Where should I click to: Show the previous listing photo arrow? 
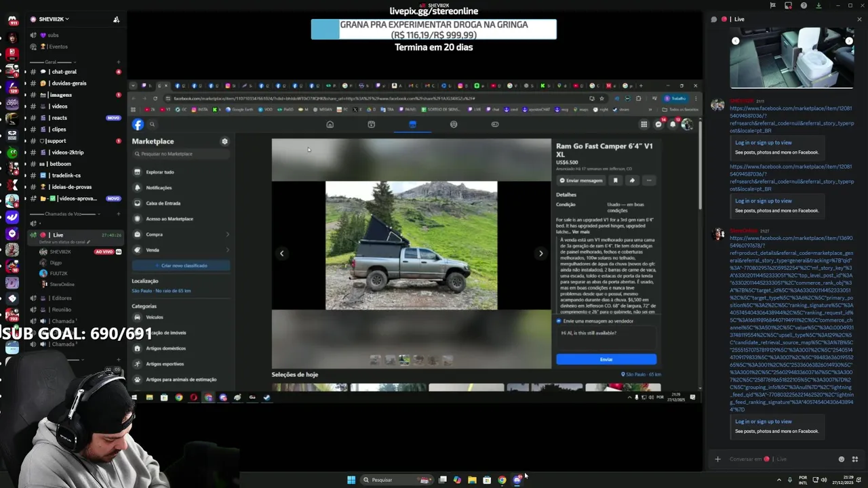(282, 253)
